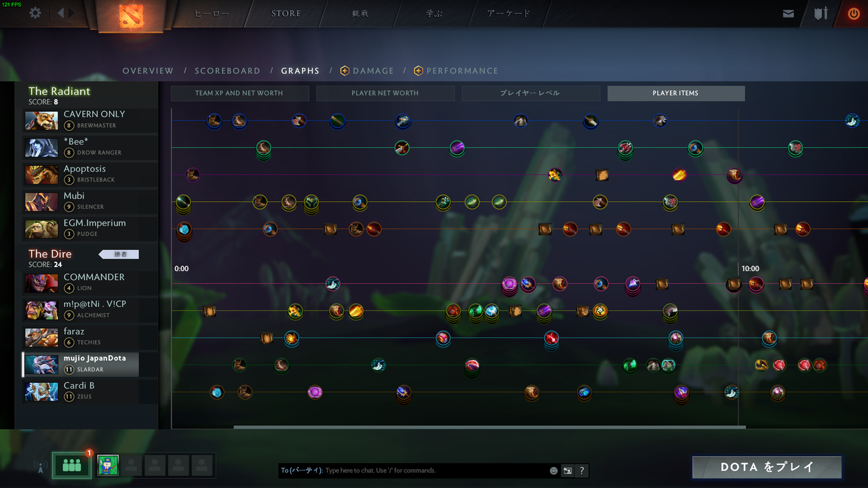Click the plus icon beside DAMAGE
This screenshot has width=868, height=488.
(x=344, y=70)
